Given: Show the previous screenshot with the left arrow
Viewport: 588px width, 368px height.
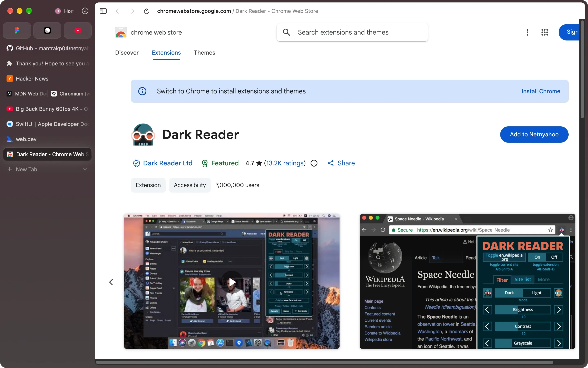Looking at the screenshot, I should tap(111, 282).
